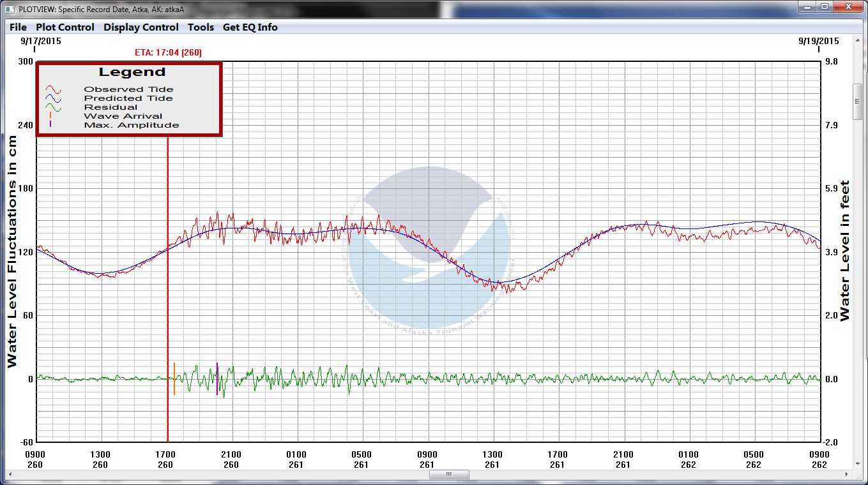Click 'Residual' legend entry
Image resolution: width=868 pixels, height=485 pixels.
(x=110, y=107)
